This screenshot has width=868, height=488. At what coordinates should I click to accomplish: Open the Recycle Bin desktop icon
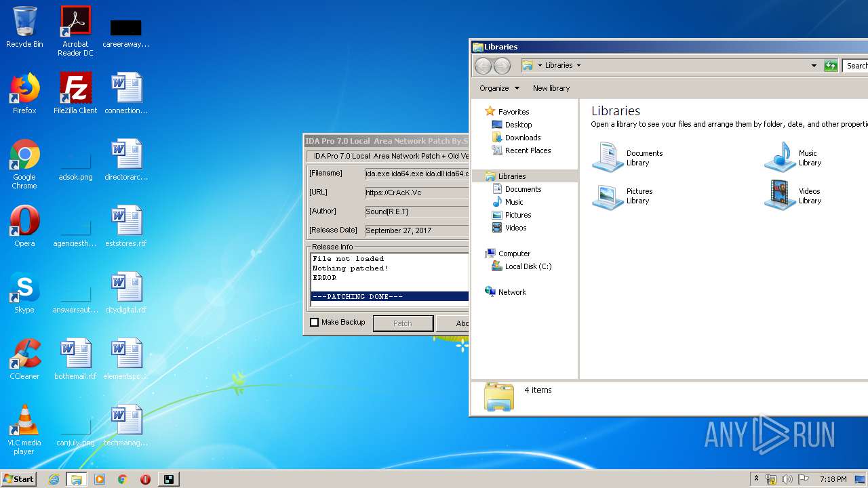point(24,27)
